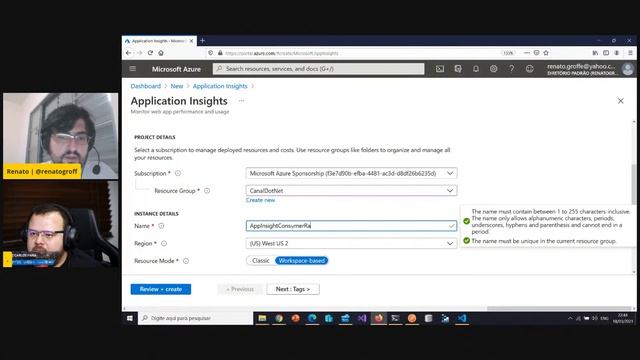
Task: Go to Dashboard breadcrumb
Action: (x=146, y=86)
